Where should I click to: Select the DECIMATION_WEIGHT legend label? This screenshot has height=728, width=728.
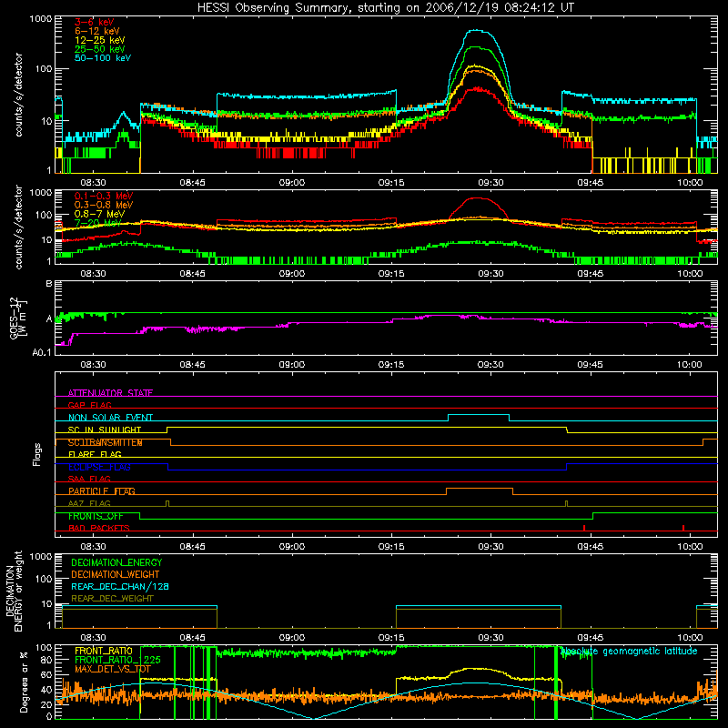116,574
